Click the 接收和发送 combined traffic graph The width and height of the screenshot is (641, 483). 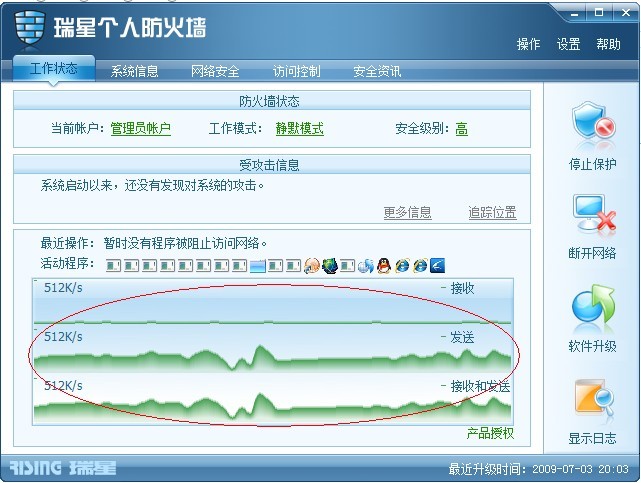(273, 399)
